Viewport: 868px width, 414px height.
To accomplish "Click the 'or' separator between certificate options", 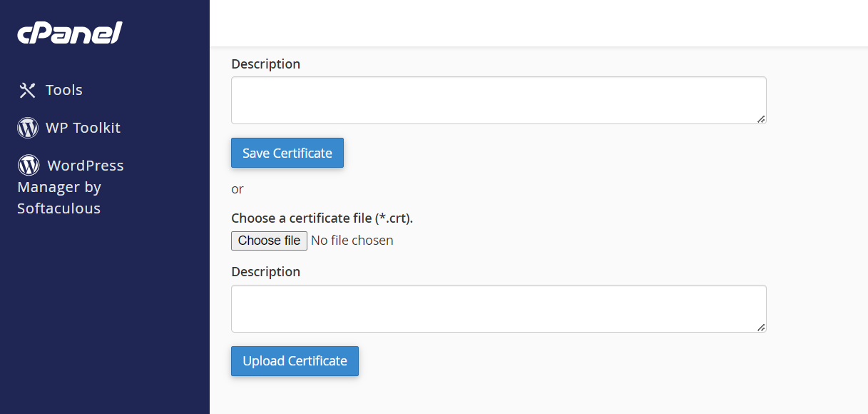I will [x=237, y=188].
